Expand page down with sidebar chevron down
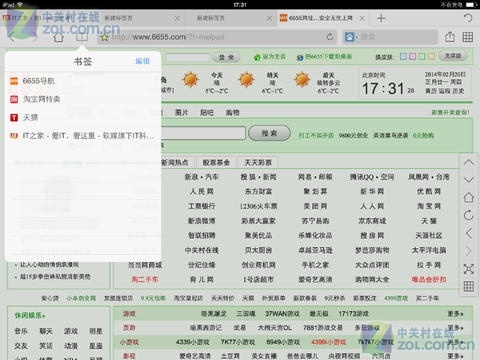480x360 pixels. pos(469,180)
